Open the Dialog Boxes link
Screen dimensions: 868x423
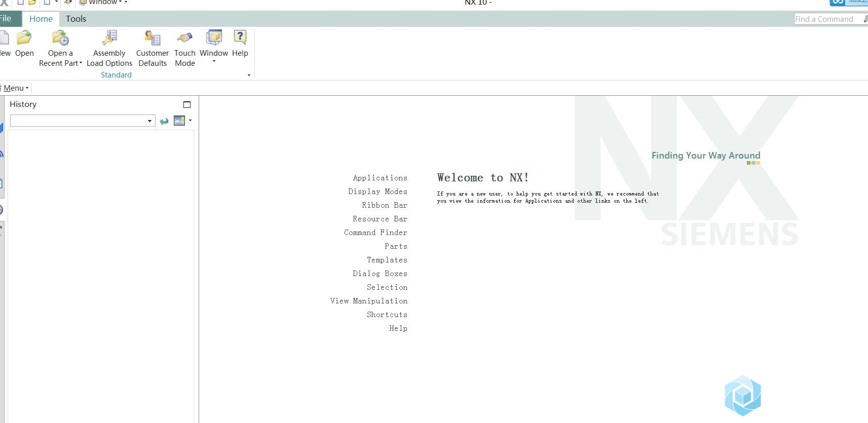pyautogui.click(x=380, y=274)
